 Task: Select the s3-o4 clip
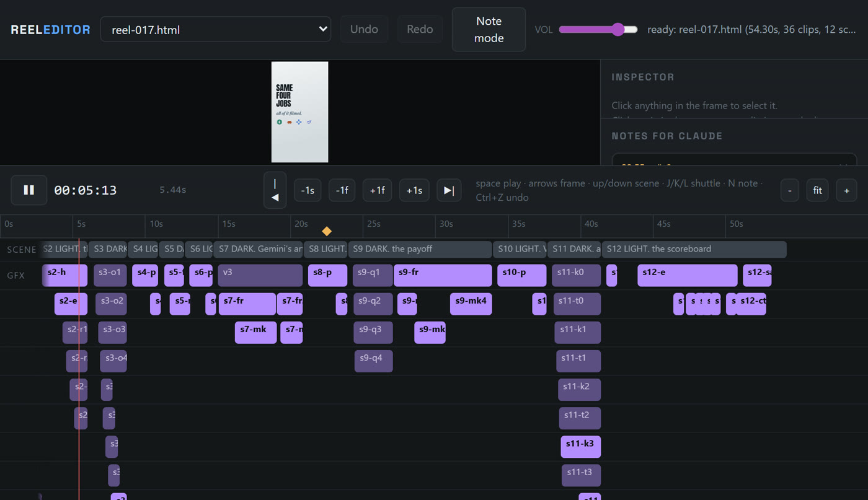(113, 361)
